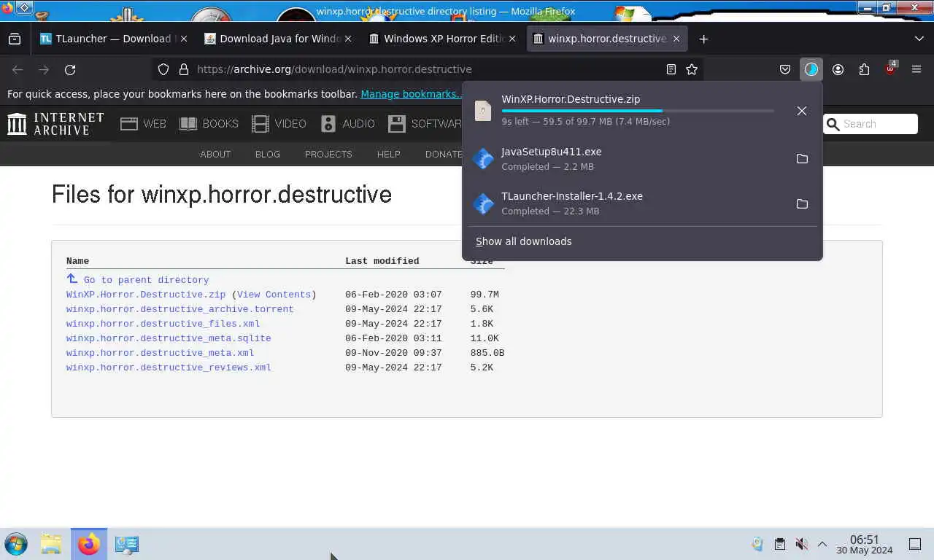Image resolution: width=934 pixels, height=560 pixels.
Task: Open View Contents link
Action: [274, 295]
